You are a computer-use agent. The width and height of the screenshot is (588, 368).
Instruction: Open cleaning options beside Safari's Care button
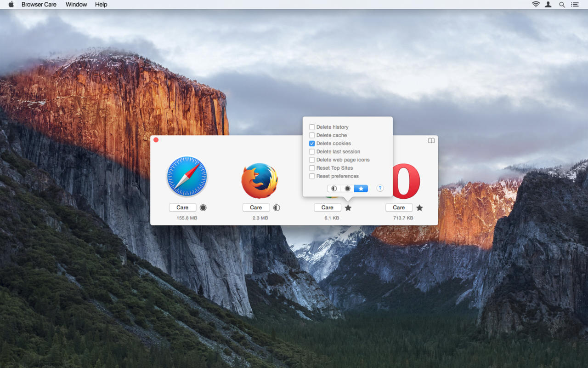point(203,207)
